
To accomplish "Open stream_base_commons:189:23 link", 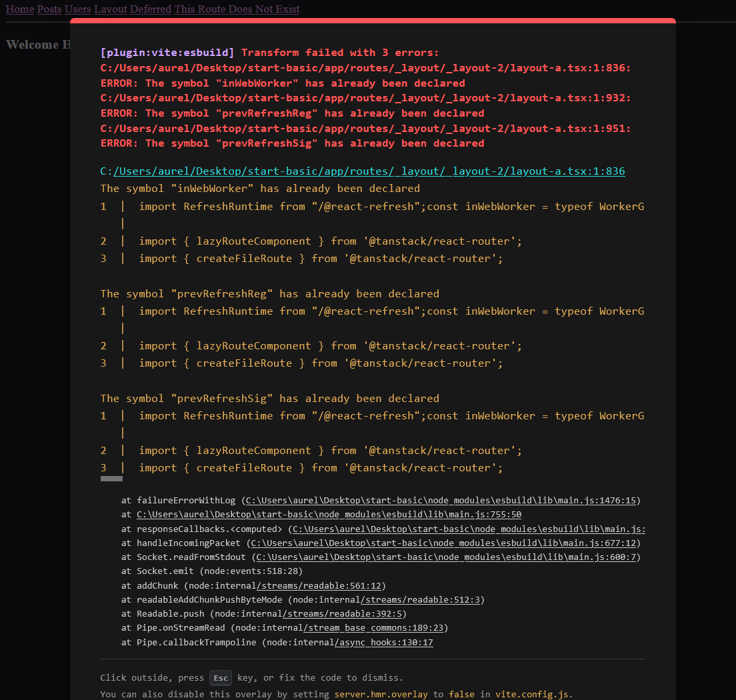I will tap(373, 628).
